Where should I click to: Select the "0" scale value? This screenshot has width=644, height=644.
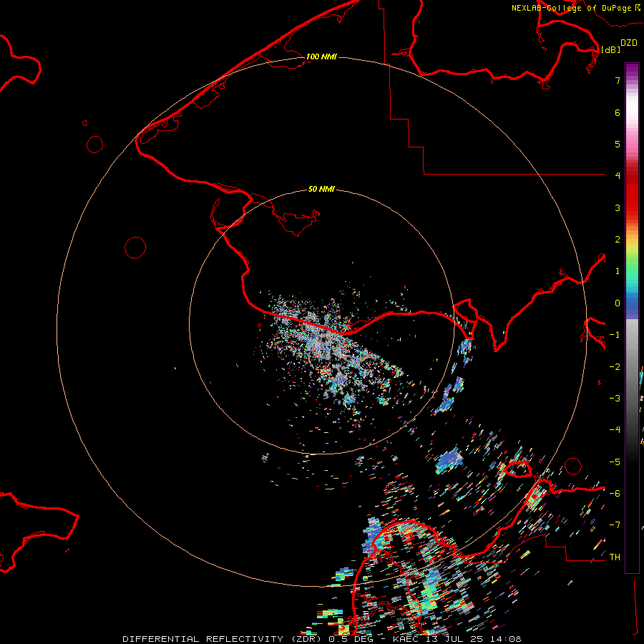click(618, 303)
